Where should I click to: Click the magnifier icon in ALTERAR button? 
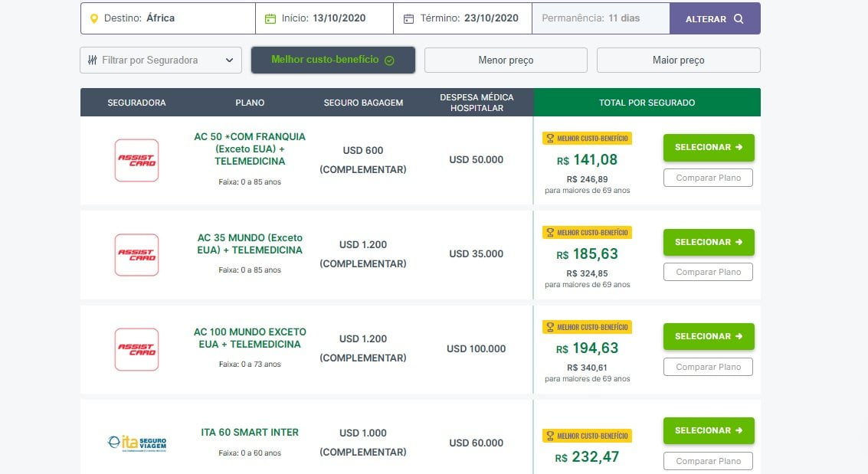(x=739, y=19)
